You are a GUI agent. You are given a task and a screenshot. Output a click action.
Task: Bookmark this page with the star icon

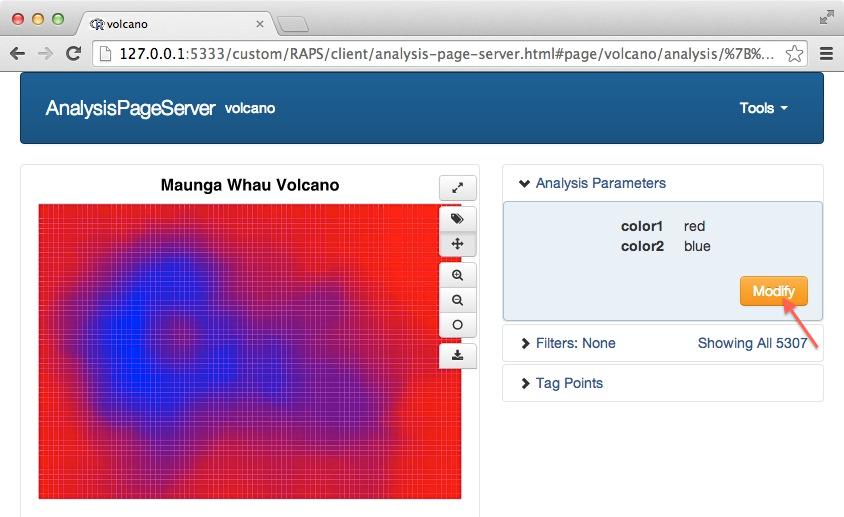point(796,53)
